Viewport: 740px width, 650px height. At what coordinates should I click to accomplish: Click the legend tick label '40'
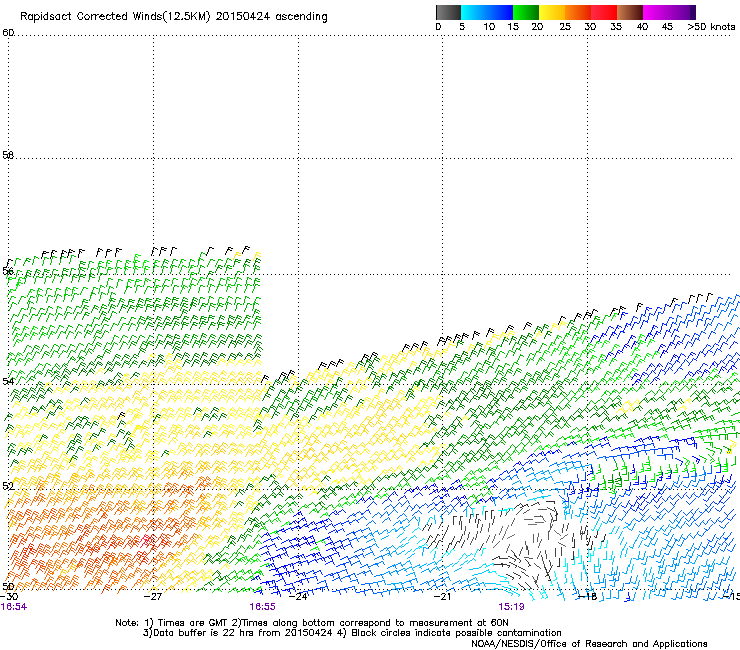[642, 27]
